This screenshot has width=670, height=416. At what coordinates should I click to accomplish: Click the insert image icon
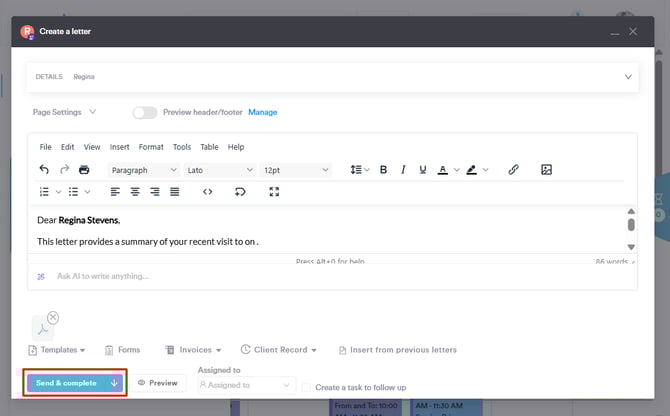[546, 170]
